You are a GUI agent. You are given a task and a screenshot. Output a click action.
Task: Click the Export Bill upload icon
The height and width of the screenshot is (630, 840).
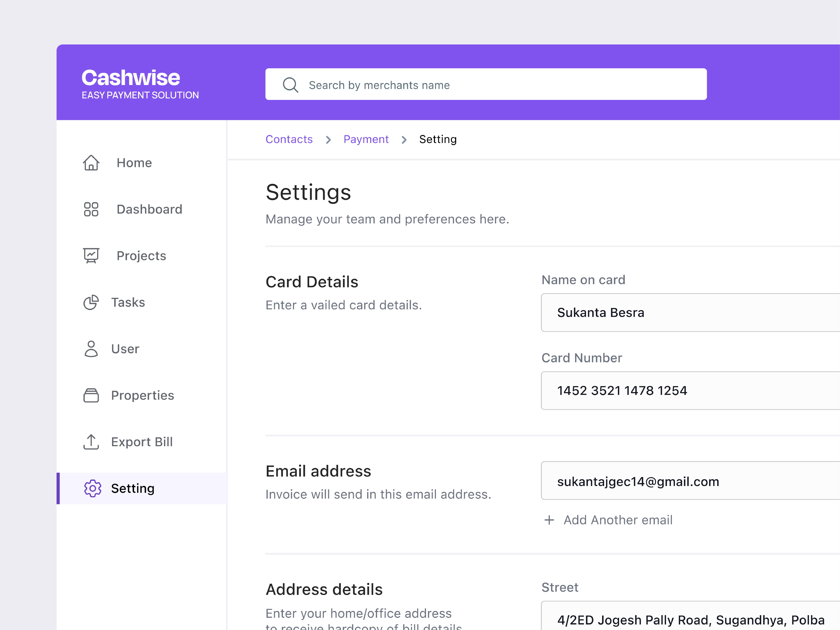click(91, 442)
